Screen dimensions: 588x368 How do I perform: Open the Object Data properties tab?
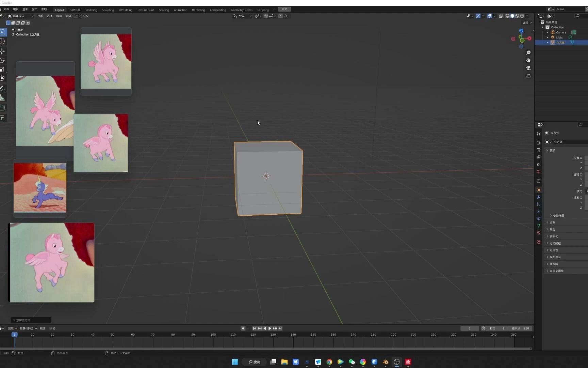click(x=539, y=226)
